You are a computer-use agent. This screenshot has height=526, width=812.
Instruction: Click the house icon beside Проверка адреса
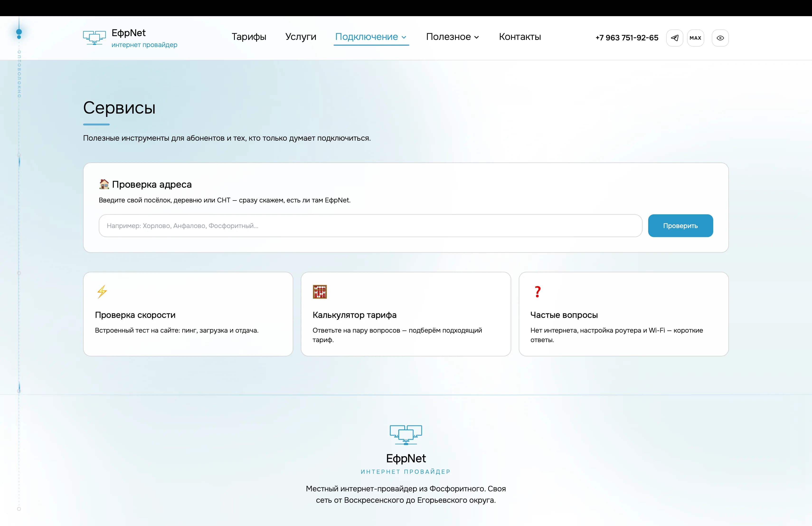point(104,184)
